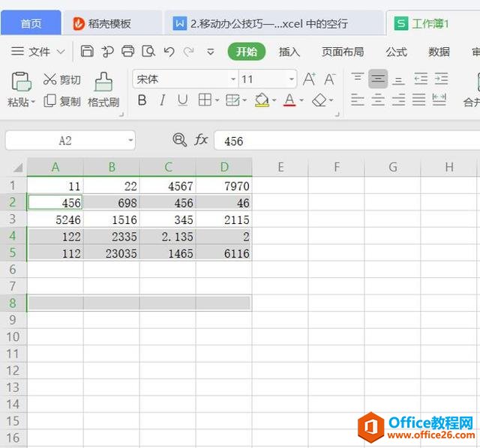Click cell containing 2.135
This screenshot has width=480, height=448.
coord(168,236)
